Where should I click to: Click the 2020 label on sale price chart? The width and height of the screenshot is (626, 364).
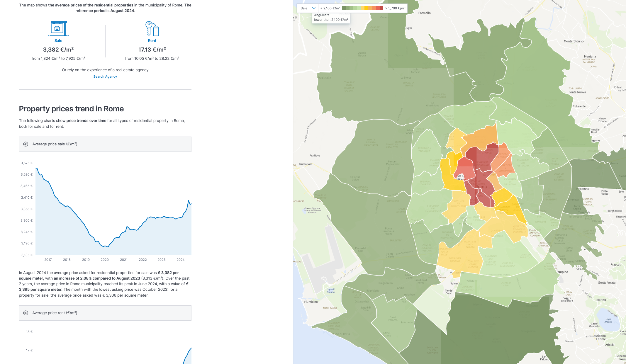[105, 260]
